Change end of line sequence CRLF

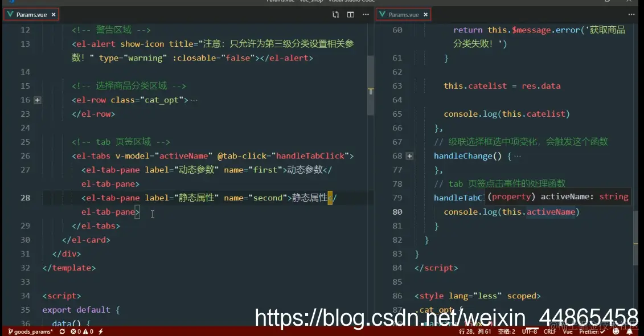(549, 331)
